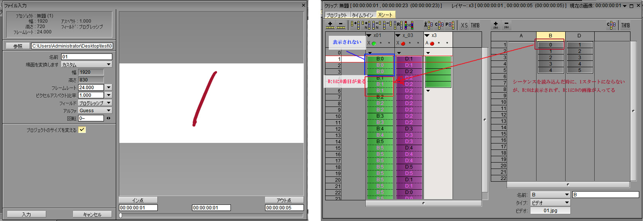This screenshot has width=644, height=221.
Task: Click the イン点 button
Action: pos(138,200)
